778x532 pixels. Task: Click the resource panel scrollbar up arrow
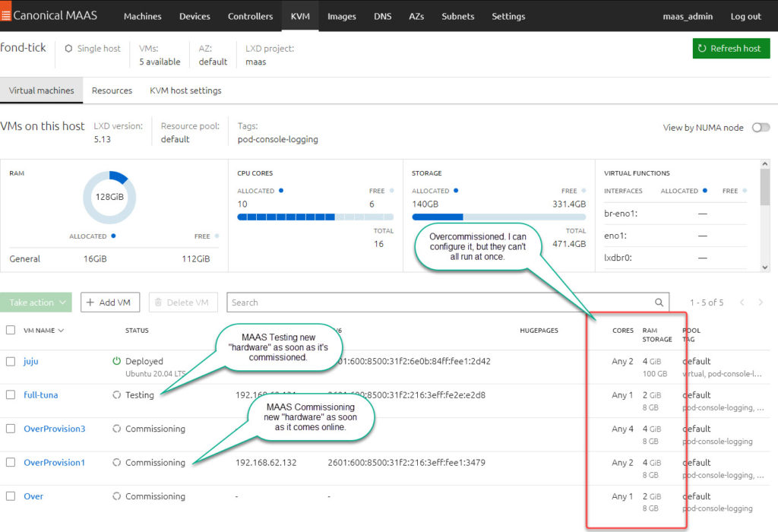pos(765,163)
